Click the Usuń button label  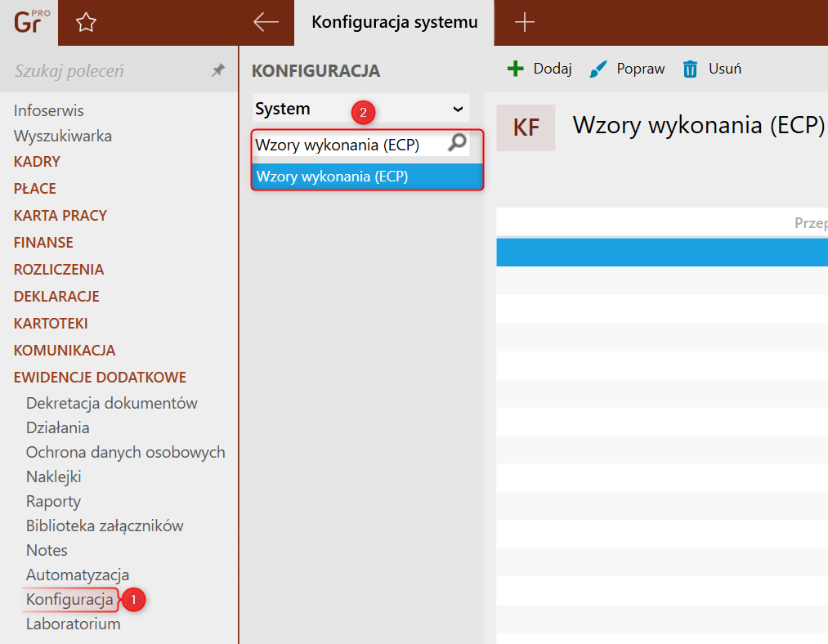pos(724,69)
